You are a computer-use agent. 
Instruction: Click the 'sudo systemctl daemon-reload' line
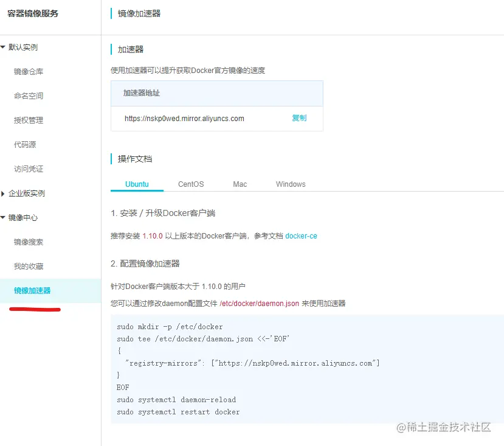click(x=176, y=400)
